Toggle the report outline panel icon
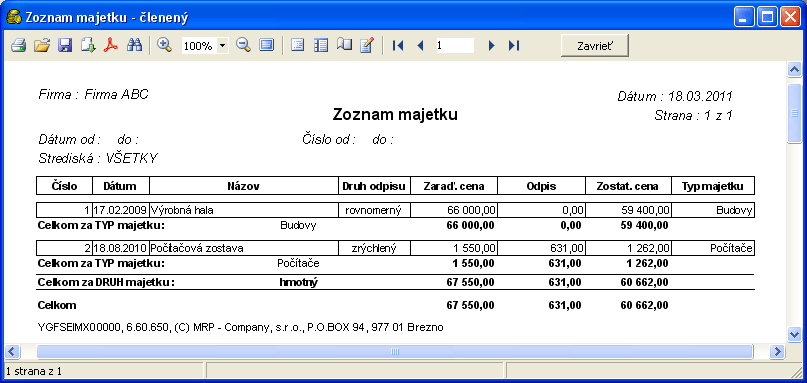 tap(297, 45)
